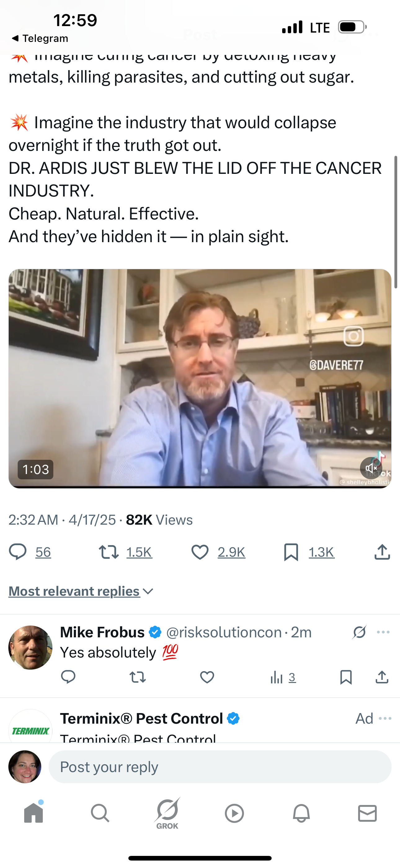
Task: Repost the main post
Action: tap(109, 552)
